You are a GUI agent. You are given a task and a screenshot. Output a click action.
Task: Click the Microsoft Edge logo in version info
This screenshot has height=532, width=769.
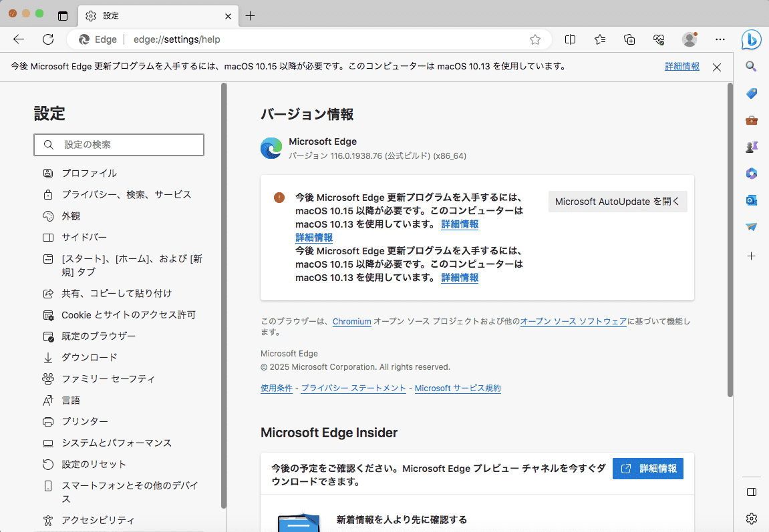271,148
